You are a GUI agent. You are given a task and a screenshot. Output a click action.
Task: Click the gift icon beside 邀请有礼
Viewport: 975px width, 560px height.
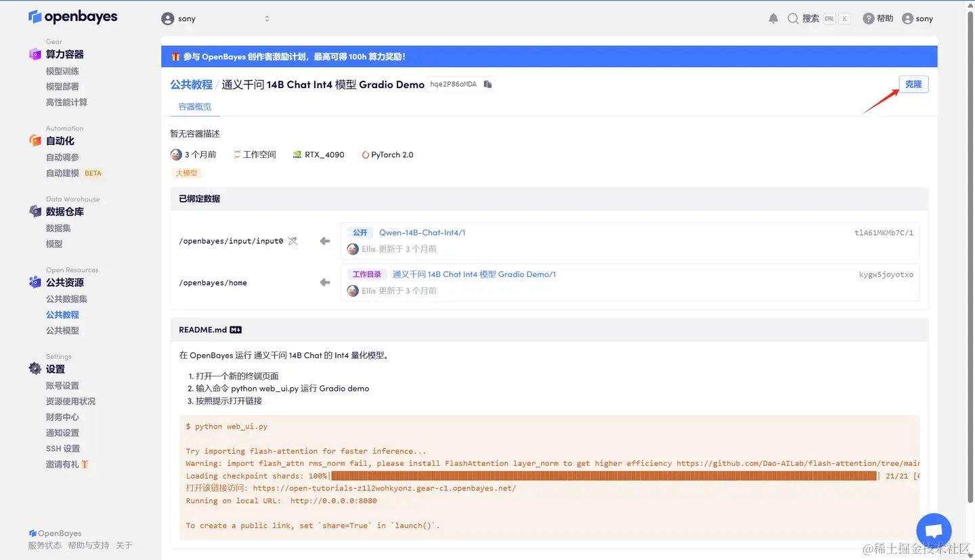click(x=85, y=465)
